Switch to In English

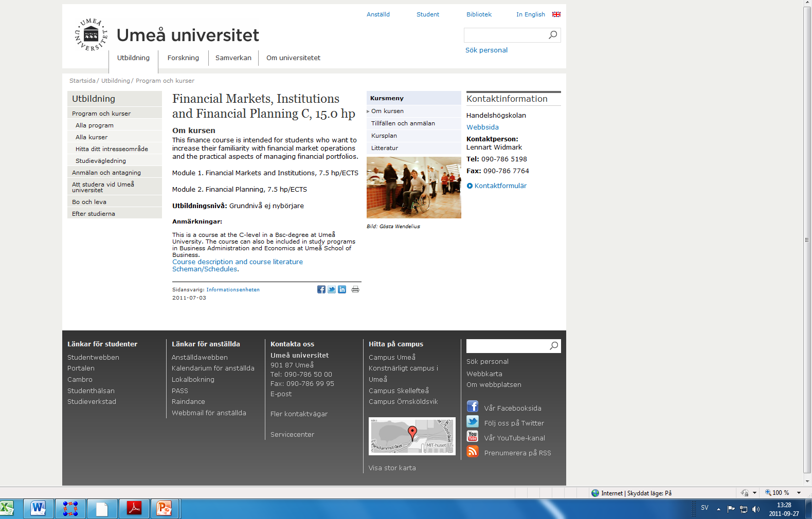[531, 14]
